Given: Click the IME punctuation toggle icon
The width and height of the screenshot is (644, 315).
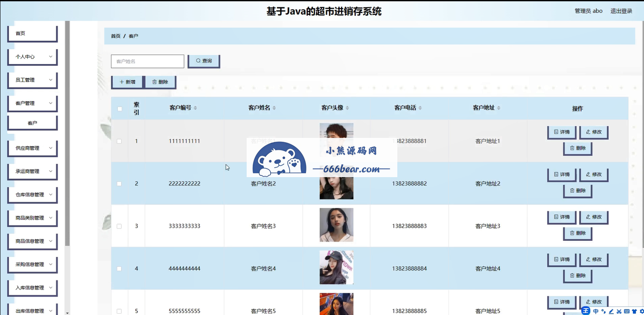Looking at the screenshot, I should 603,311.
